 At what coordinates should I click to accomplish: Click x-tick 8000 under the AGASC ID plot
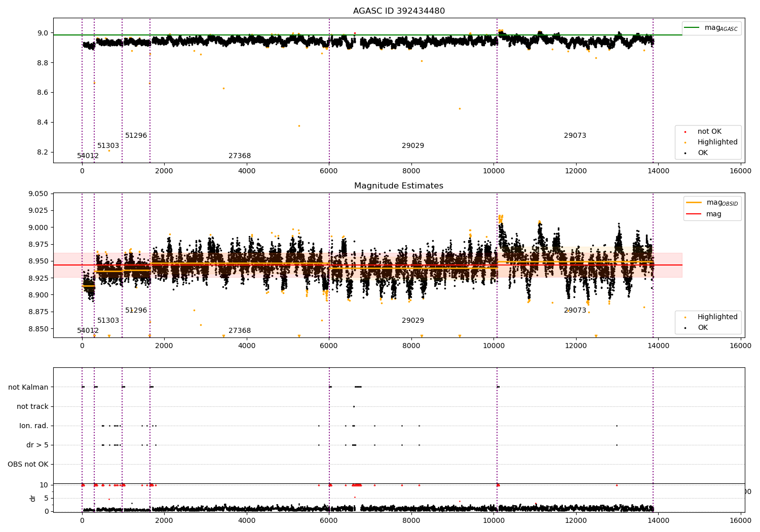click(x=411, y=171)
